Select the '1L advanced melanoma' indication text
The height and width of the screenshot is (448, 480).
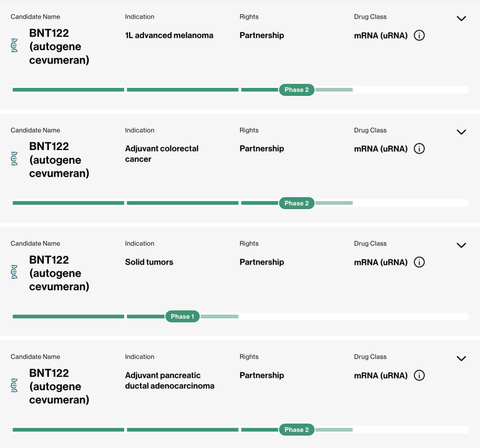coord(169,36)
